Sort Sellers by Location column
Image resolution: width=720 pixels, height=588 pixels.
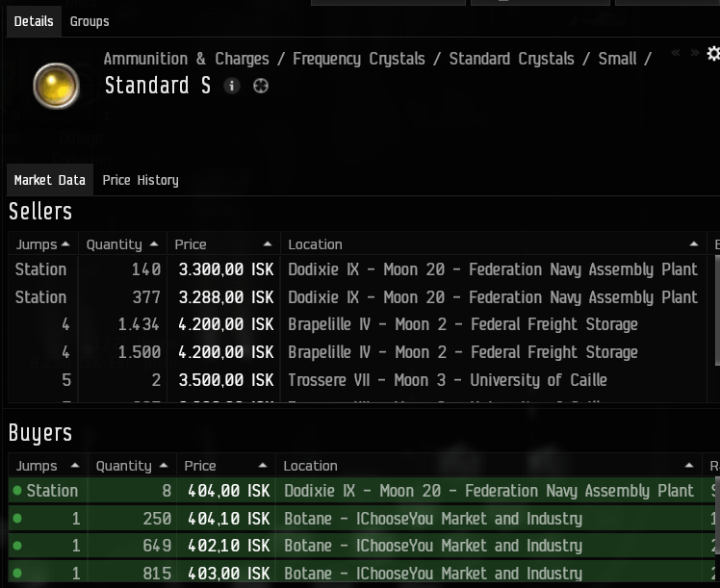494,244
